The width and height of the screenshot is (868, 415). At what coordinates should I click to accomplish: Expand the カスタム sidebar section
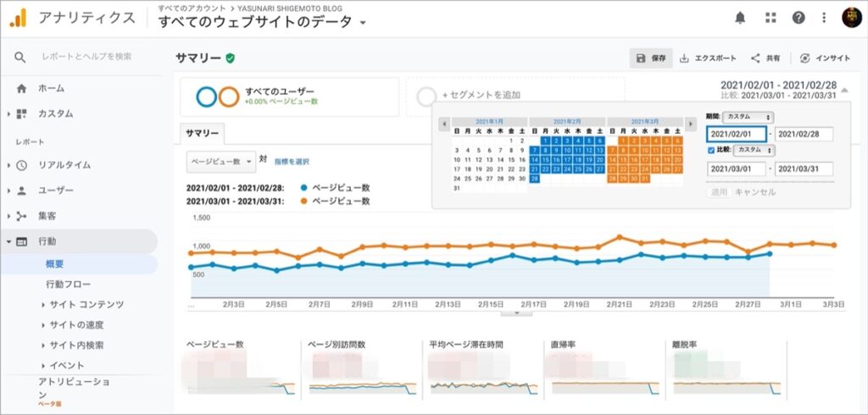click(8, 114)
